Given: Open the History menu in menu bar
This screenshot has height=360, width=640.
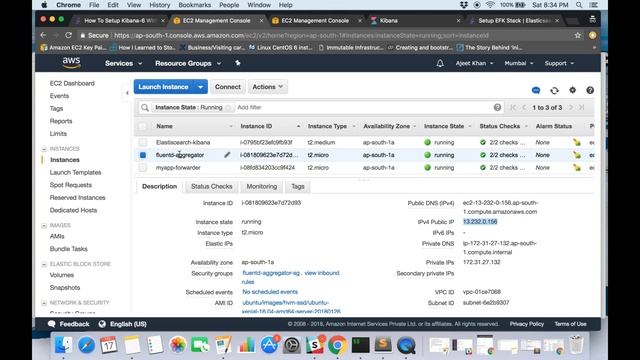Looking at the screenshot, I should click(x=159, y=5).
